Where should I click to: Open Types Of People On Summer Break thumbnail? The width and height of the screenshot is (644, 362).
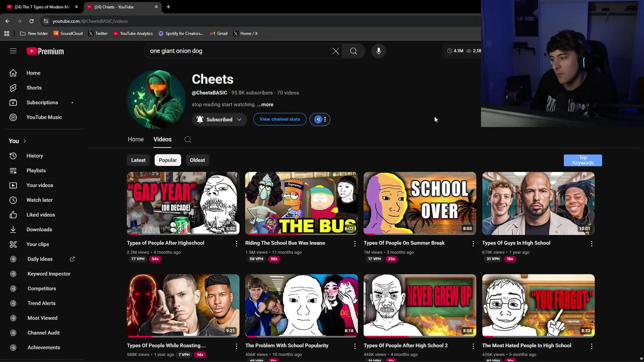click(420, 204)
